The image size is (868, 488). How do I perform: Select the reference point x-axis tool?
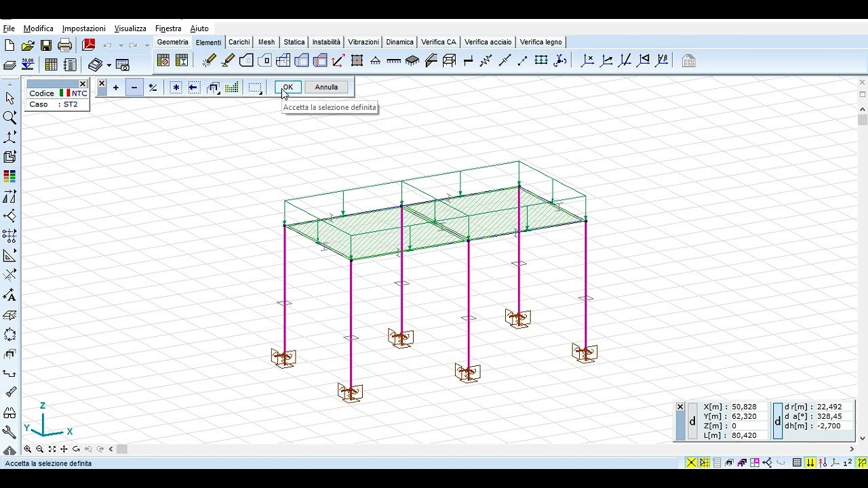click(x=588, y=61)
